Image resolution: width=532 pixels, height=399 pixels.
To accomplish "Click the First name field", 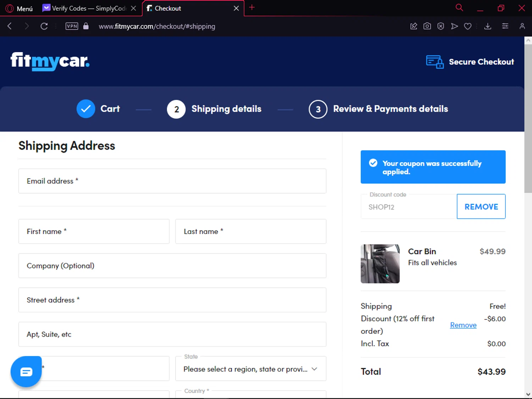I will 94,231.
